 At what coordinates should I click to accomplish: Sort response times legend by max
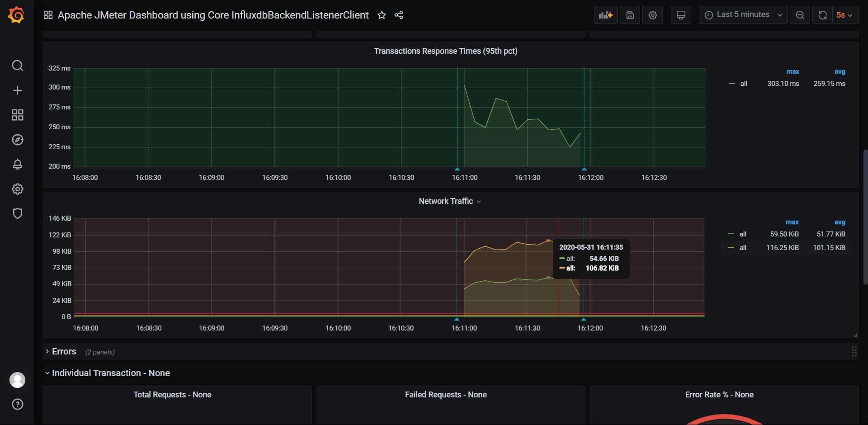(793, 71)
